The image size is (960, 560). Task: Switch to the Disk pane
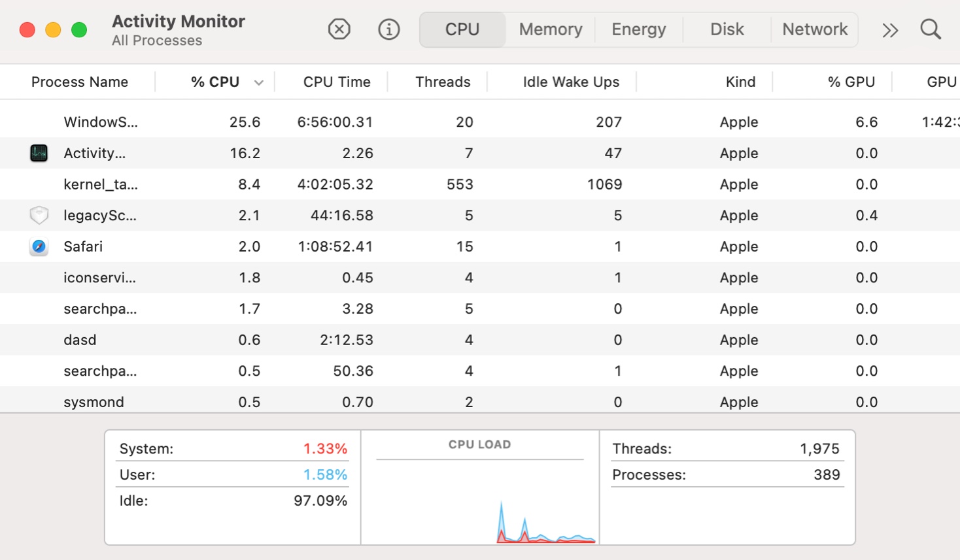click(726, 29)
